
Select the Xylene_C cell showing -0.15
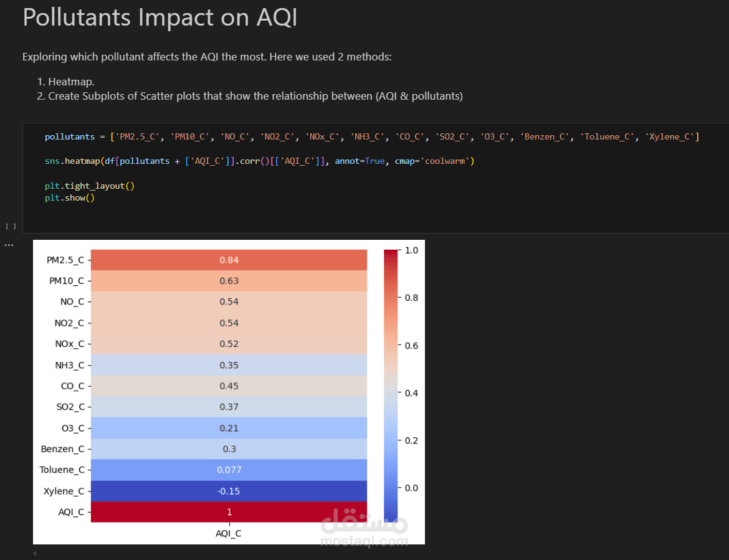click(229, 491)
